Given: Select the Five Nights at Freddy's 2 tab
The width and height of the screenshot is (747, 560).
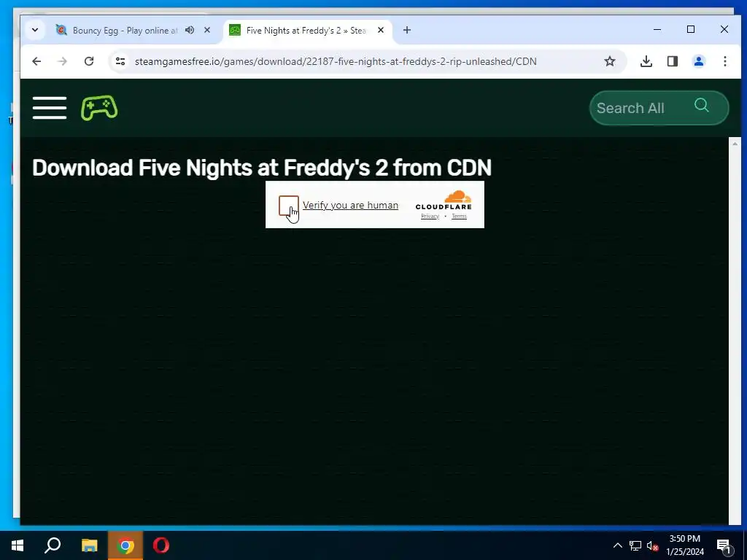Looking at the screenshot, I should pyautogui.click(x=306, y=31).
